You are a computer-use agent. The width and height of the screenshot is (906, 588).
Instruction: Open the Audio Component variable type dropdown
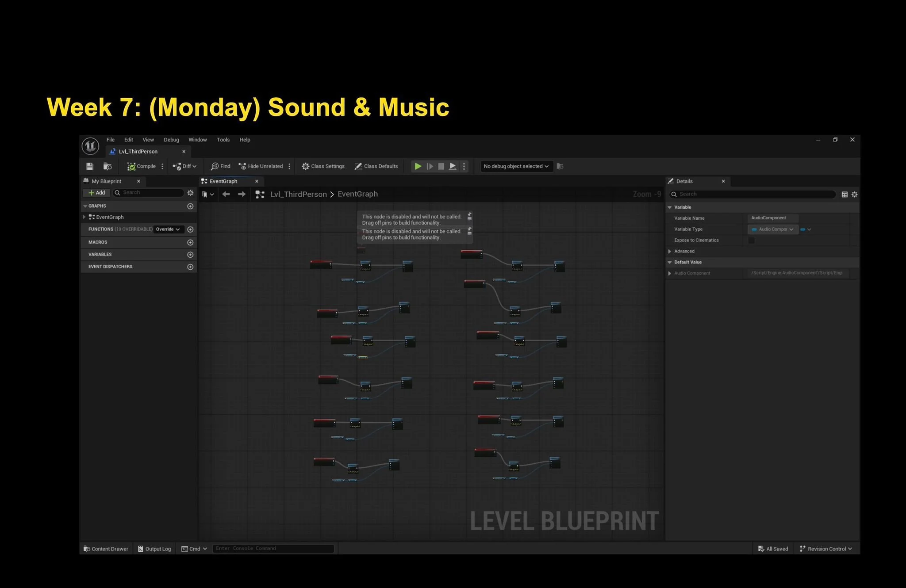pos(773,229)
